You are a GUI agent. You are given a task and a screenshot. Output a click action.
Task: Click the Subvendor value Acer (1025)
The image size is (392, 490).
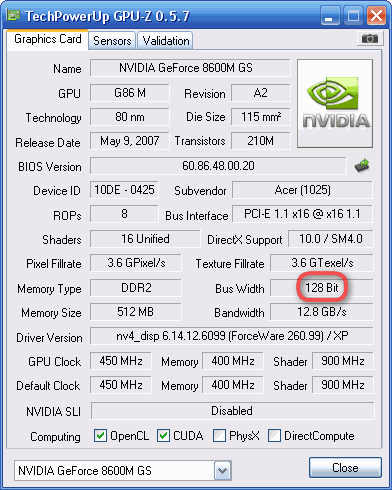pos(302,190)
